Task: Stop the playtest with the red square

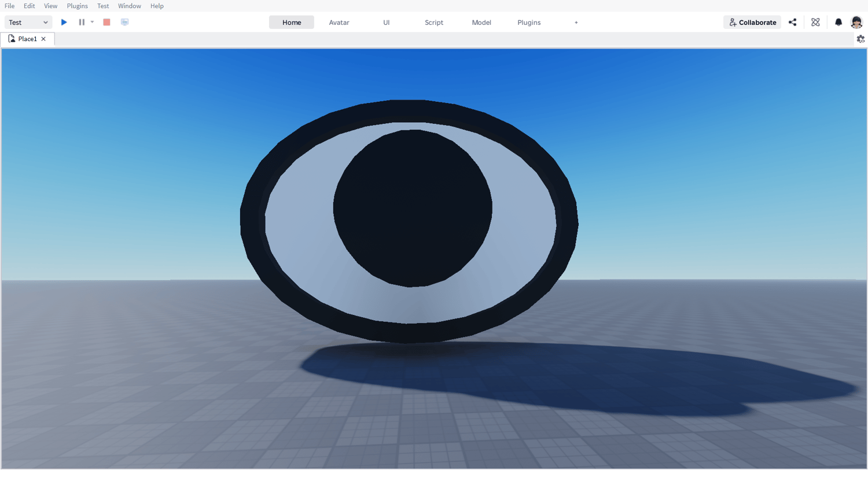Action: point(106,22)
